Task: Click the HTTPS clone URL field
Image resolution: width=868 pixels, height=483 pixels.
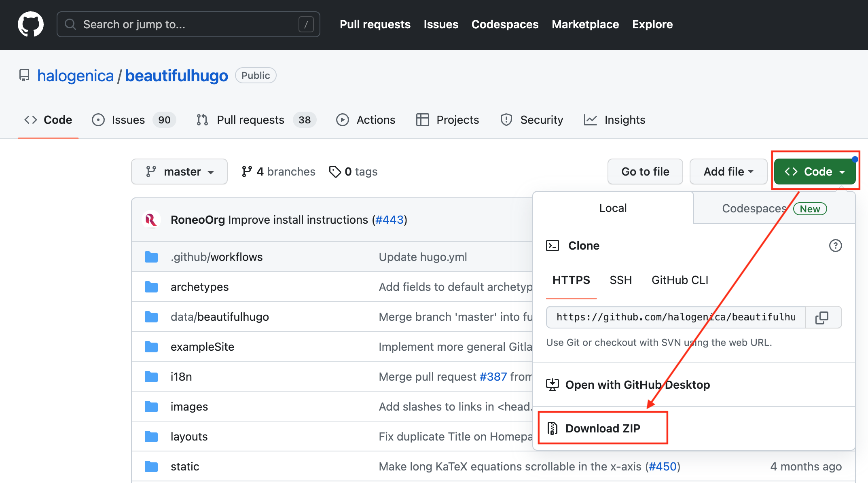Action: point(675,317)
